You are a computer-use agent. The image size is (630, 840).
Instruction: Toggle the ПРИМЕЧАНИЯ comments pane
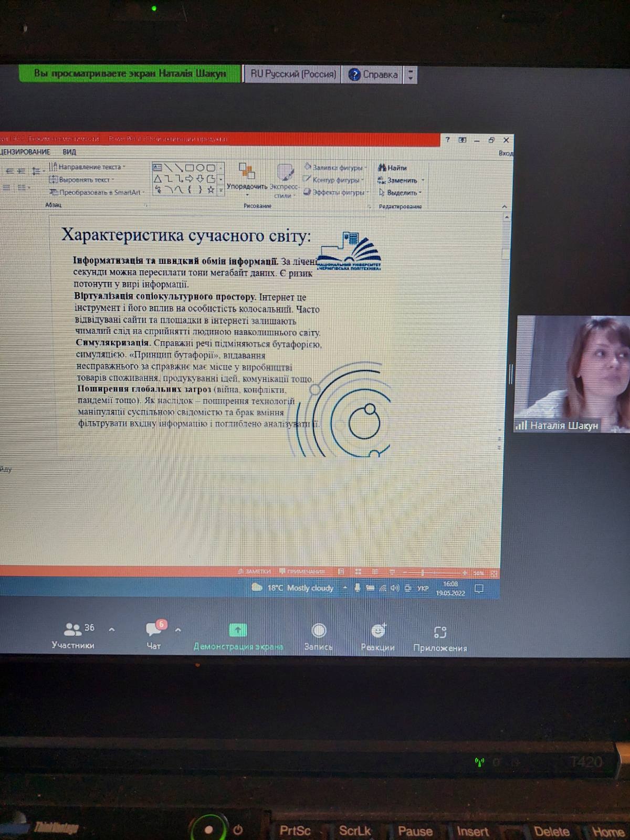(302, 571)
